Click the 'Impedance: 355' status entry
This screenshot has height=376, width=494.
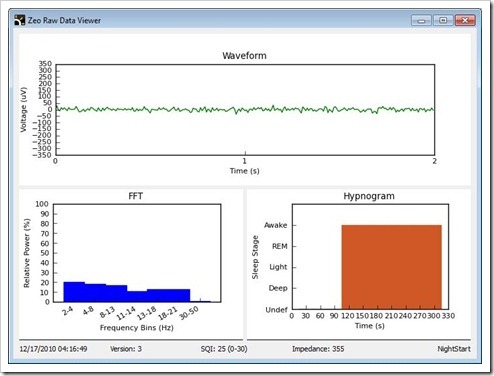tap(318, 349)
